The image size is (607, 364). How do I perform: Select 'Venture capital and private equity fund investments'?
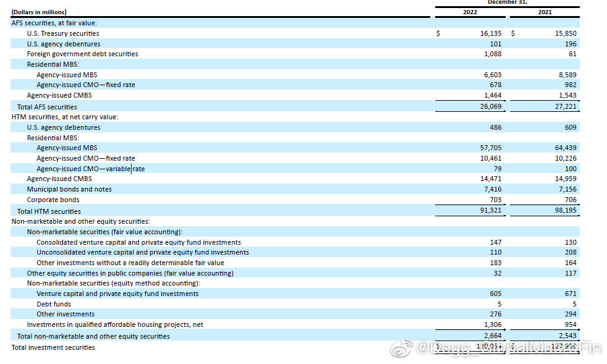pos(117,294)
